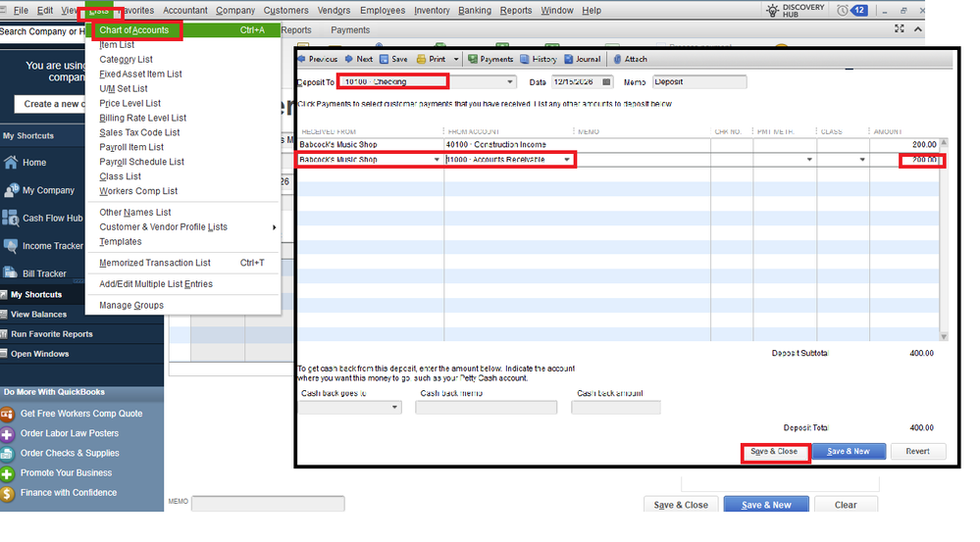980x542 pixels.
Task: Click Order Checks & Supplies icon
Action: click(x=8, y=454)
